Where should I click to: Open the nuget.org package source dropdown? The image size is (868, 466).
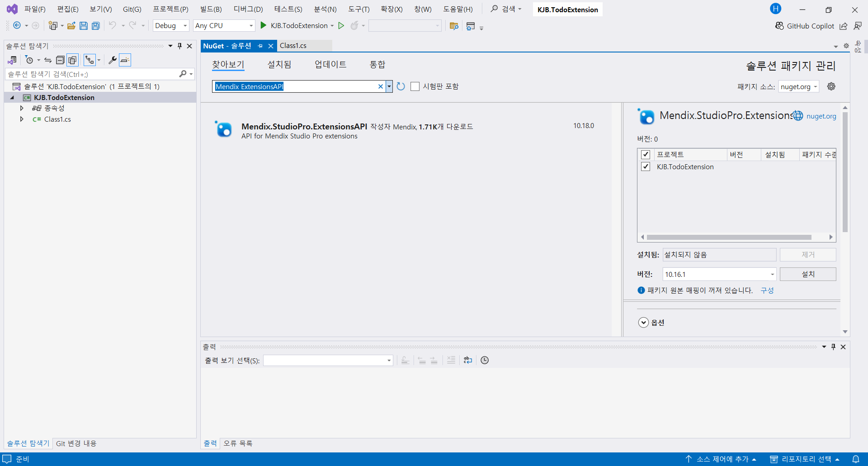[x=799, y=86]
